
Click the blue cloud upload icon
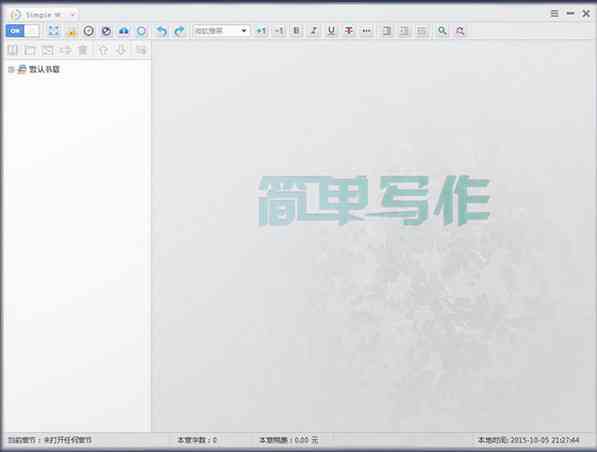click(x=124, y=31)
